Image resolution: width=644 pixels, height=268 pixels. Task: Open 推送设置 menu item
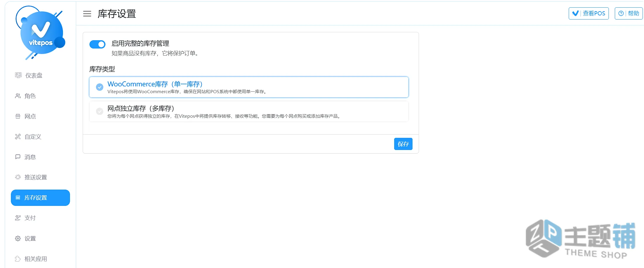(x=40, y=177)
